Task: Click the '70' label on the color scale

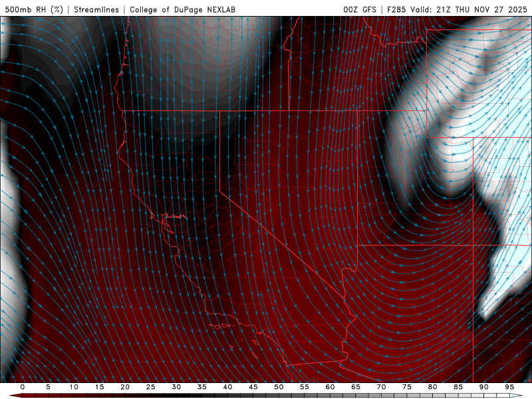Action: [381, 387]
